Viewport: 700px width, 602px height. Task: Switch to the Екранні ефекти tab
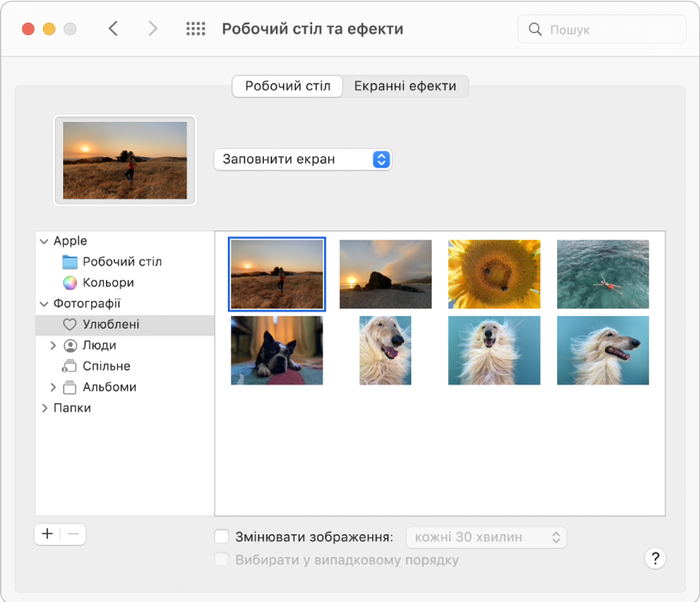click(x=405, y=86)
